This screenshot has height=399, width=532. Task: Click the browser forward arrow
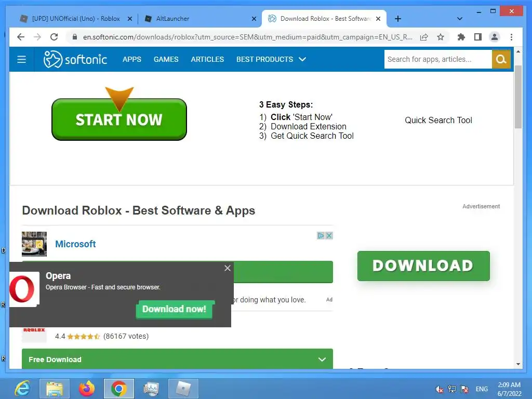pos(37,37)
